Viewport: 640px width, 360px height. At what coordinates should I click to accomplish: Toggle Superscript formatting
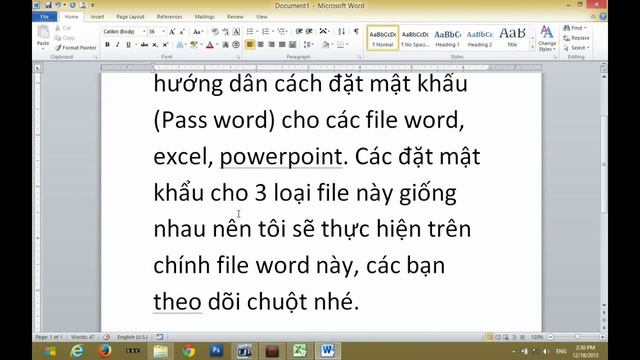click(165, 44)
